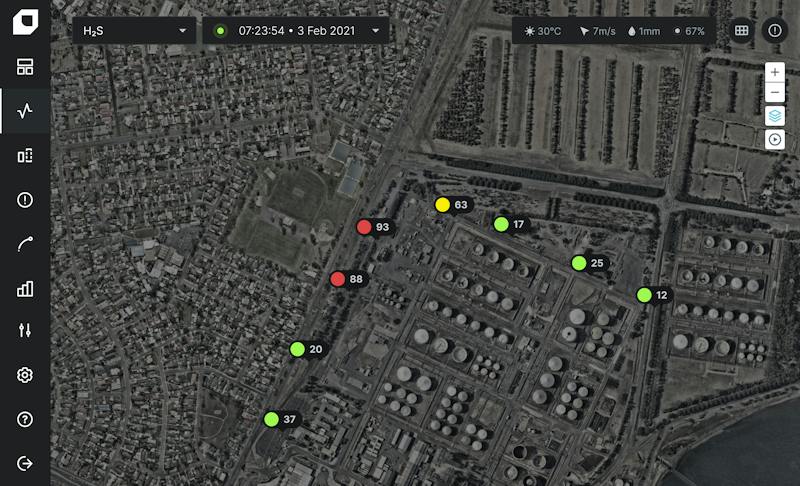
Task: Click the logout arrow icon
Action: click(24, 464)
